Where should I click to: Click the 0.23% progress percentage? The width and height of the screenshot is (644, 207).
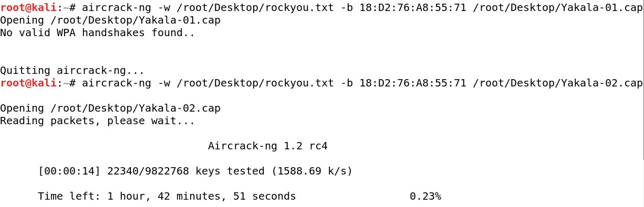425,196
